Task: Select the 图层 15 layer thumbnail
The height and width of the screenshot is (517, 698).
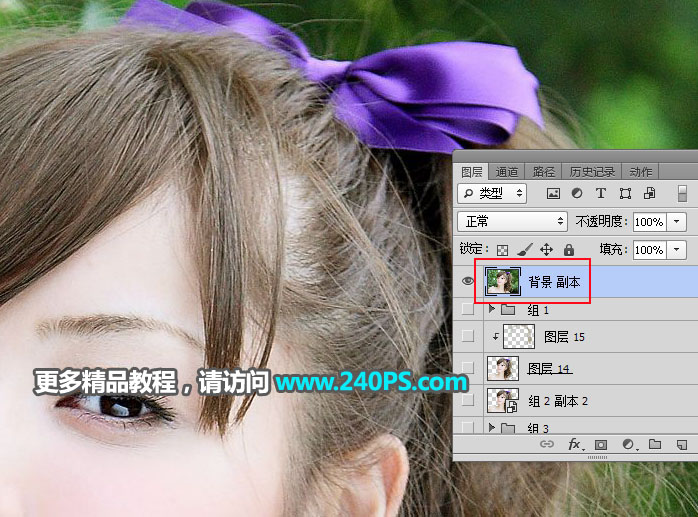Action: (x=519, y=336)
